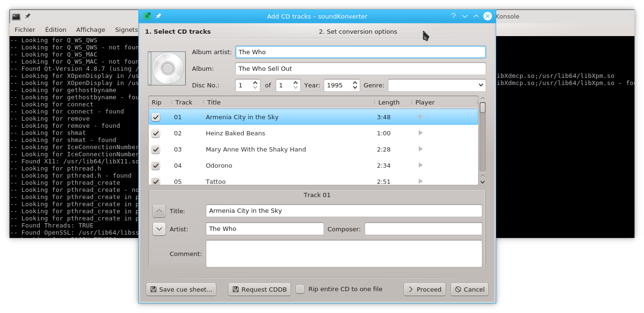Sort by Track column header
The width and height of the screenshot is (644, 313).
click(187, 102)
